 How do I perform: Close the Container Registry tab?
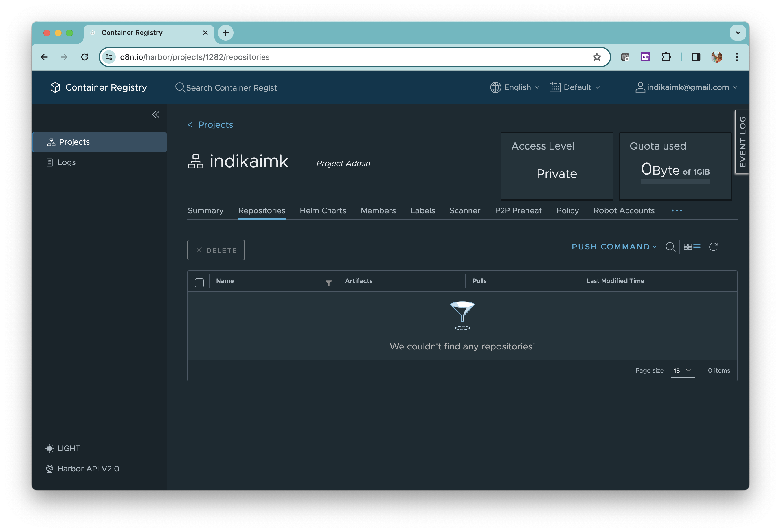pyautogui.click(x=205, y=33)
